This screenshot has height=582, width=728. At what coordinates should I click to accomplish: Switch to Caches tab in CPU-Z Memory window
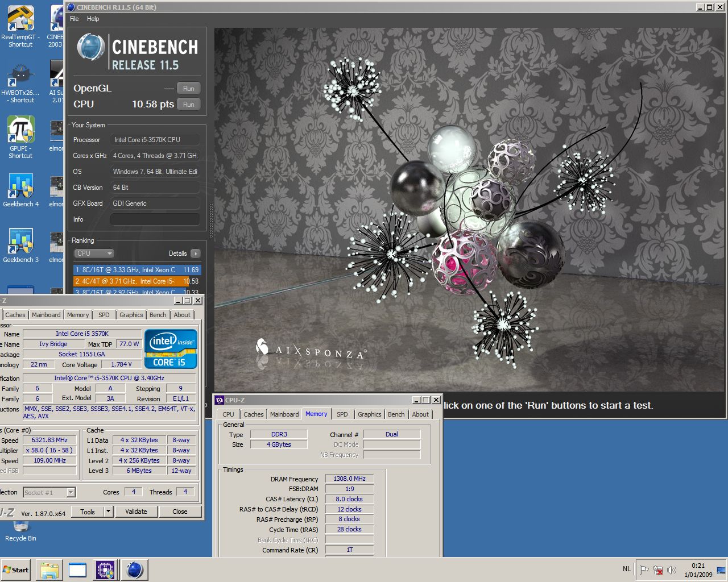pos(254,414)
